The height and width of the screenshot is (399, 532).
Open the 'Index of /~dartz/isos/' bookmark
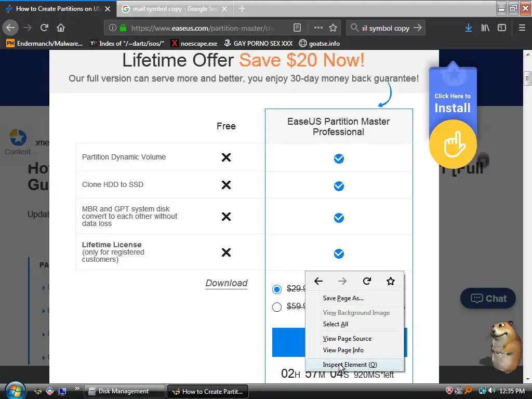[127, 44]
